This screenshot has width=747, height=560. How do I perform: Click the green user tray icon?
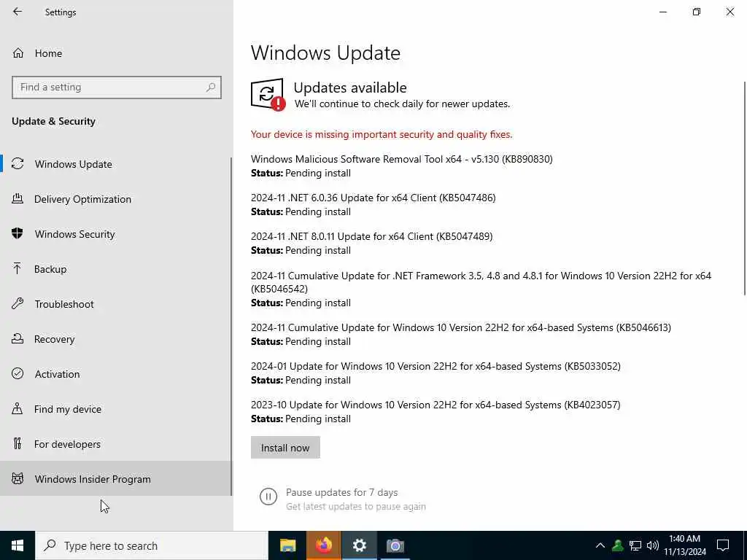pos(617,545)
